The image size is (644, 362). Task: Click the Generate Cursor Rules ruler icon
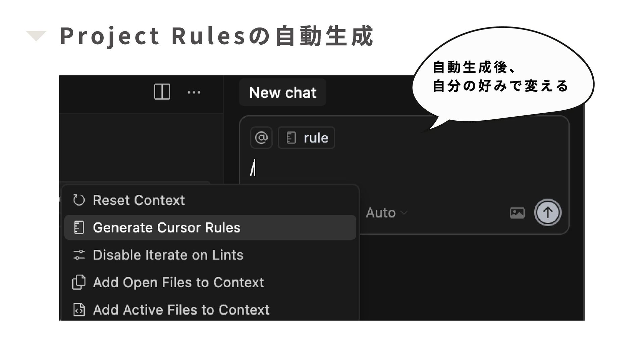coord(79,228)
